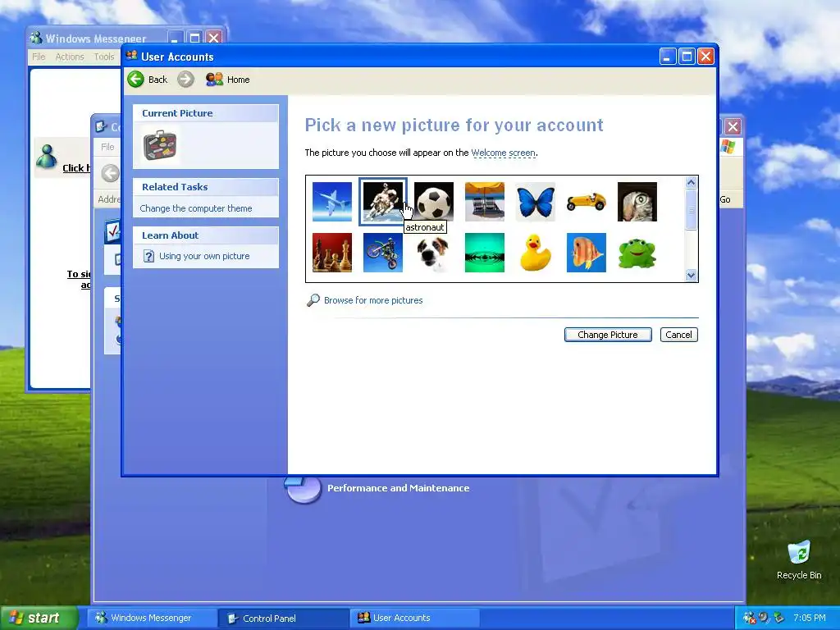The image size is (840, 630).
Task: Click the User Accounts title bar icon
Action: 131,56
